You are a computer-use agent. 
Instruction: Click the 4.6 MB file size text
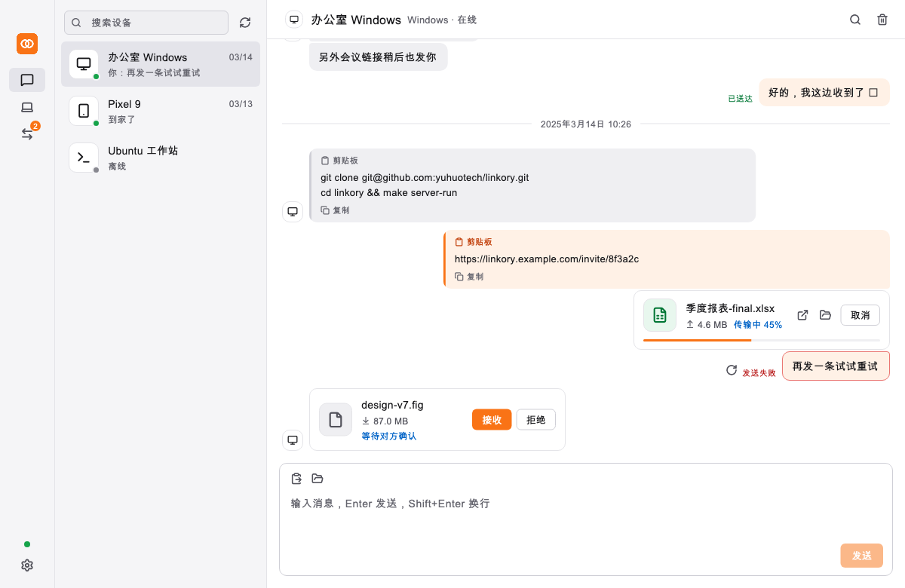click(x=712, y=325)
